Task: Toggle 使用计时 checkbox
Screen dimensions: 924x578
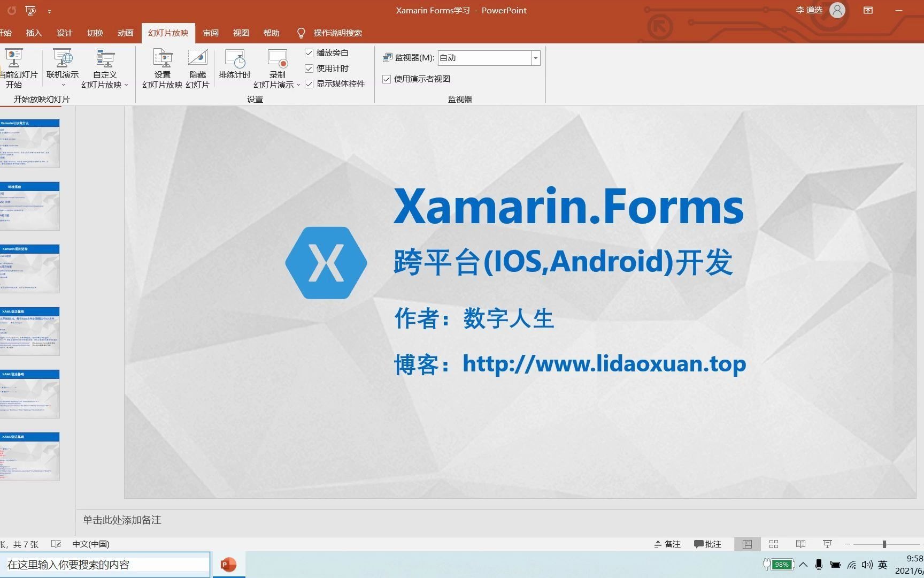Action: point(309,69)
